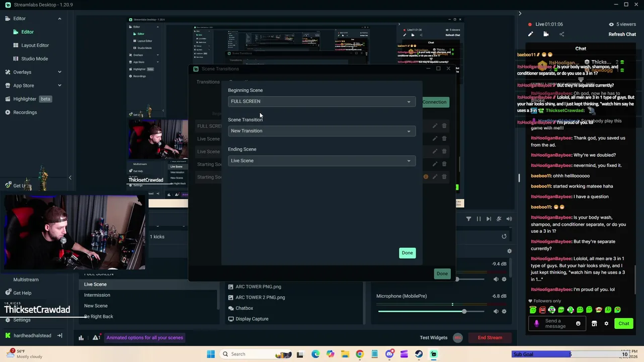Open Steam from the taskbar
Viewport: 644px width, 362px height.
(419, 354)
